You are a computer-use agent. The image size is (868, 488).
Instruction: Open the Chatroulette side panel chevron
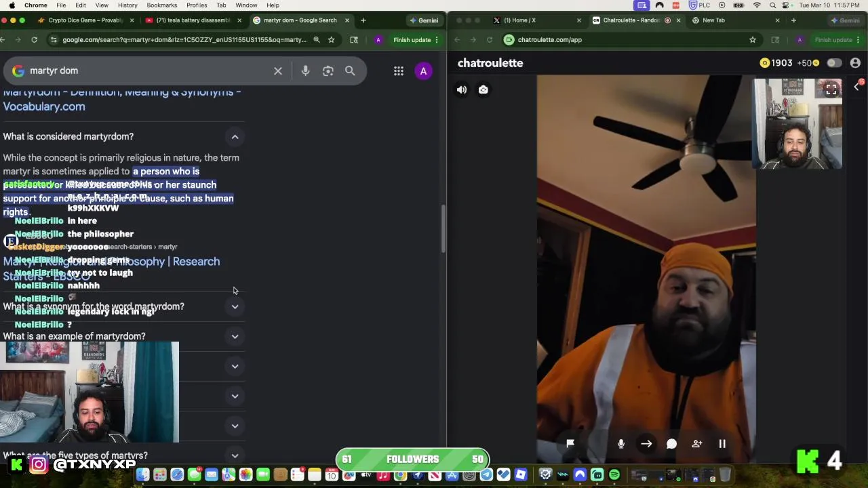pyautogui.click(x=856, y=87)
